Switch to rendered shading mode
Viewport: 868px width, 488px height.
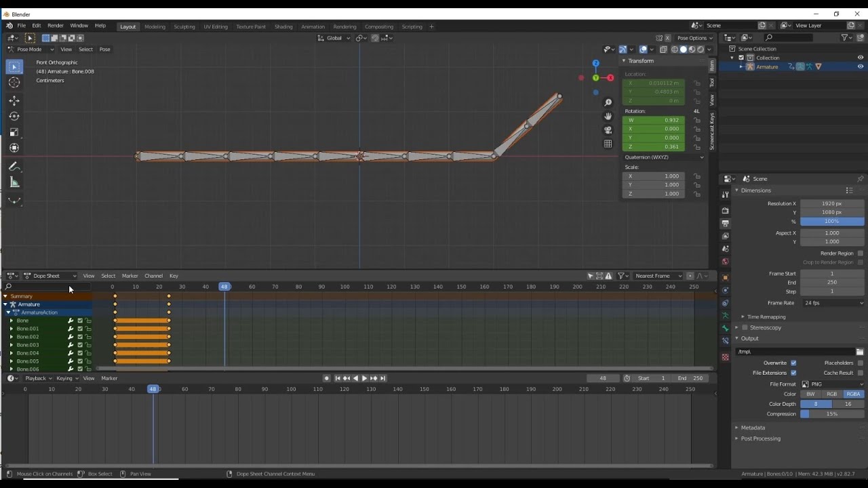click(x=701, y=49)
